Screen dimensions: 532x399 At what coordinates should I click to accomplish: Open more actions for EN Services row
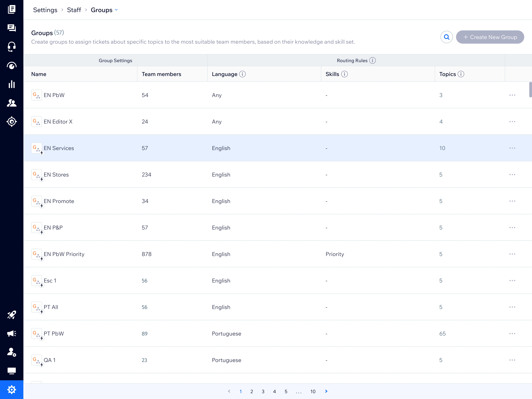[x=512, y=148]
